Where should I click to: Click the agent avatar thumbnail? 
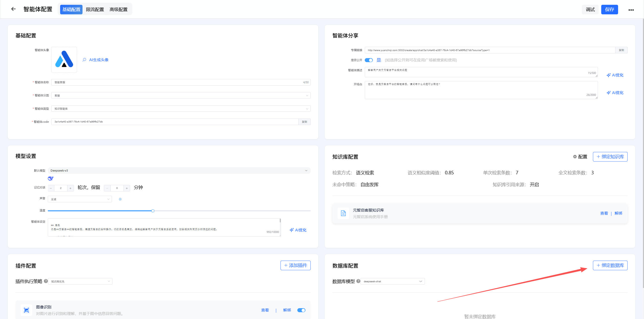(x=64, y=60)
